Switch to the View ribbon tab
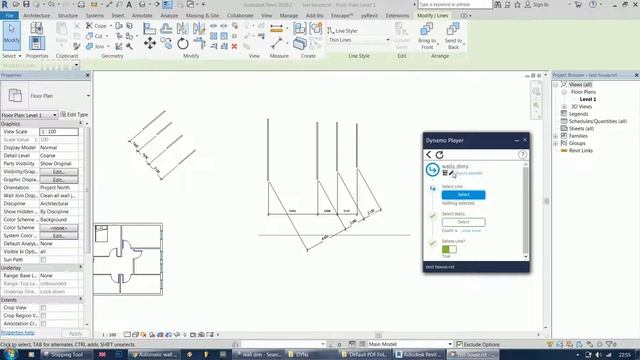640x360 pixels. (267, 16)
